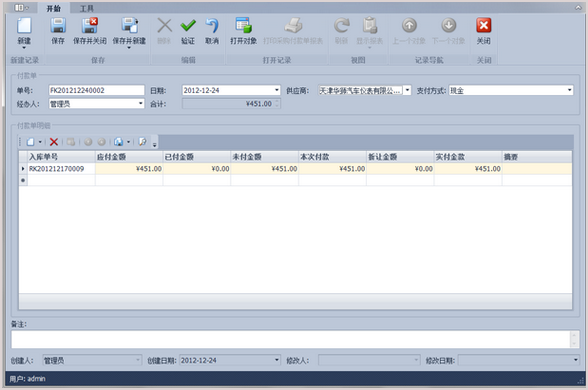
Task: Click red X delete icon in detail toolbar
Action: (54, 142)
